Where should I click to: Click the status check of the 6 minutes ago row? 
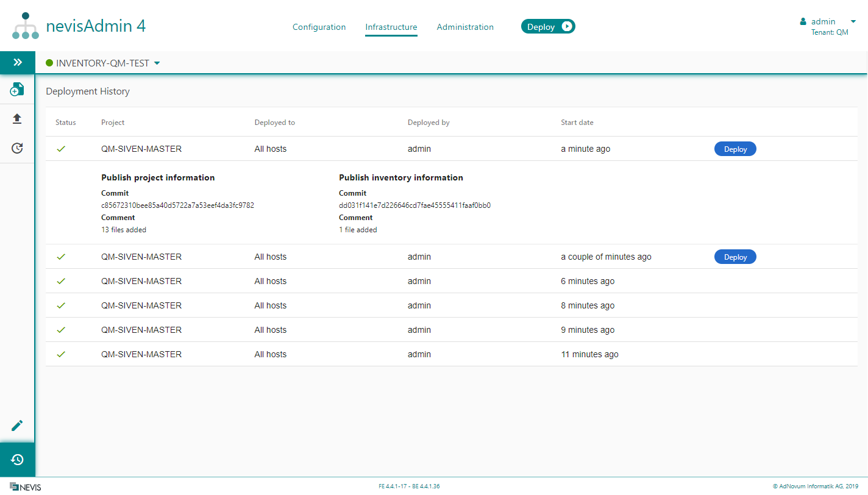61,281
